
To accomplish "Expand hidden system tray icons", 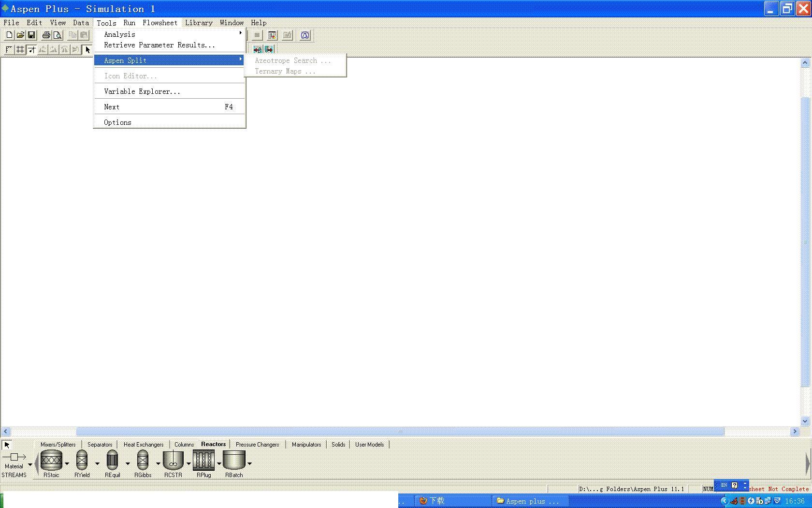I will click(725, 501).
